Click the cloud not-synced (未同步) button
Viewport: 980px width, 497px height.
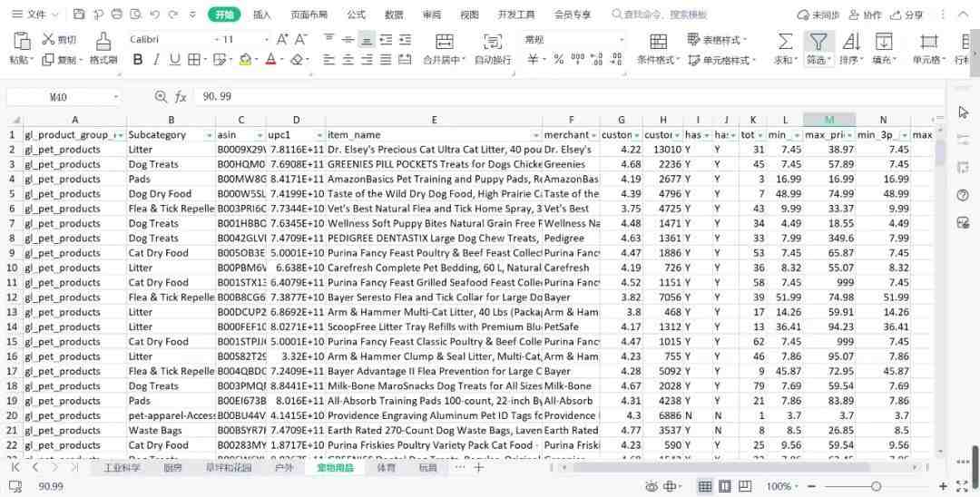tap(818, 15)
